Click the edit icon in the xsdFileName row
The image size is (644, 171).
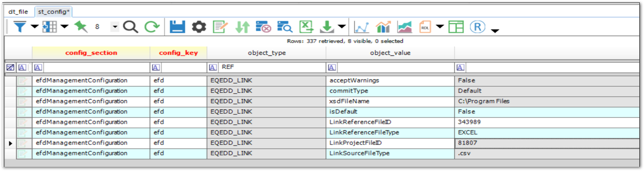click(23, 101)
